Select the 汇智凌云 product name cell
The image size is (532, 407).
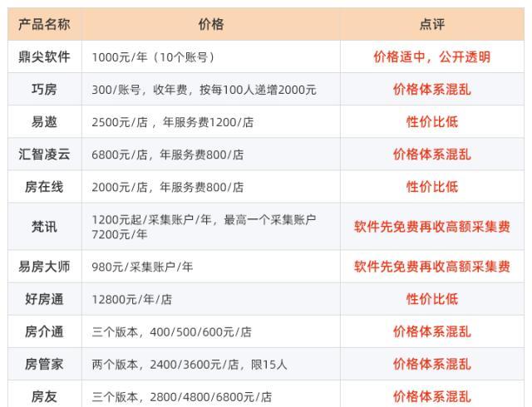pyautogui.click(x=44, y=154)
